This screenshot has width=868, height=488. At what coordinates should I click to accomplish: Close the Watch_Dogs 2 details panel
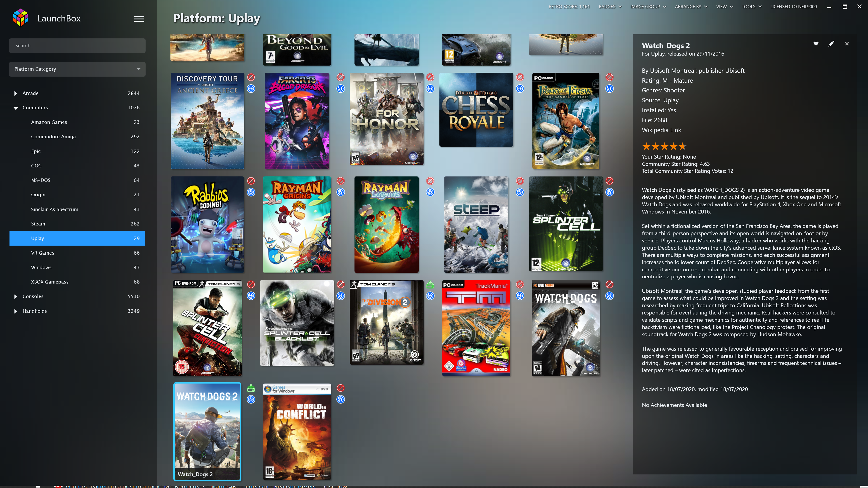click(847, 43)
